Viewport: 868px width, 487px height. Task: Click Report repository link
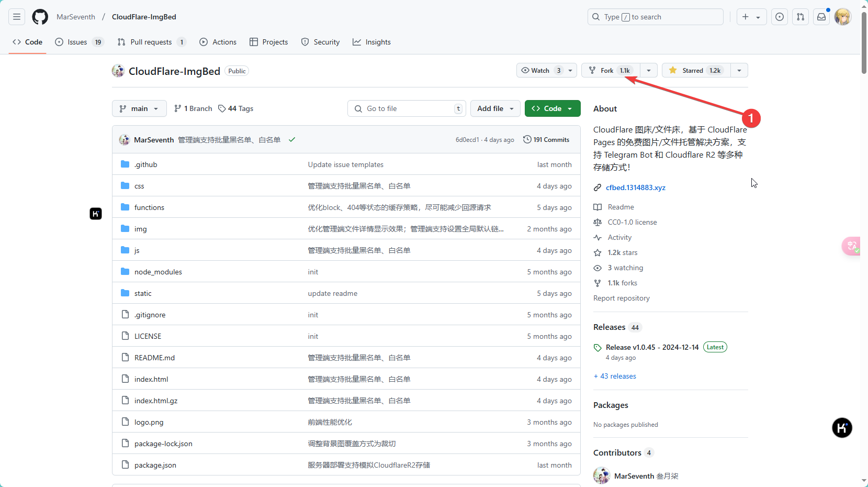click(622, 298)
